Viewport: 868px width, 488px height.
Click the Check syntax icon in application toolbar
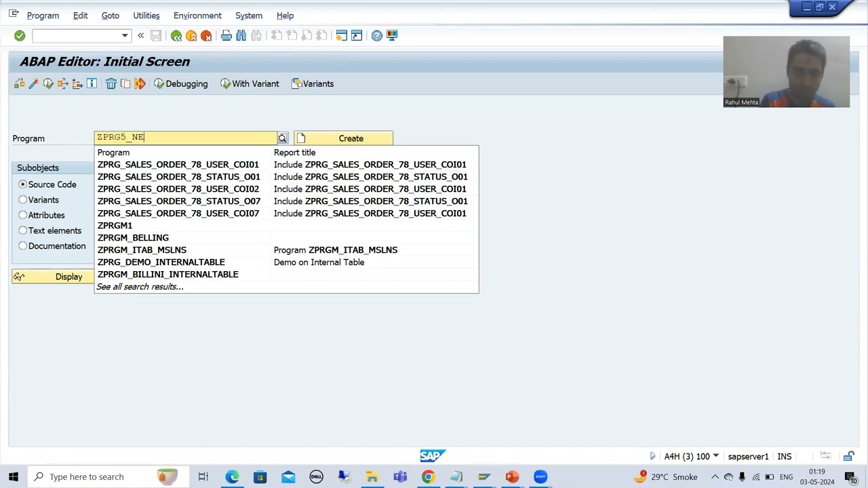19,83
